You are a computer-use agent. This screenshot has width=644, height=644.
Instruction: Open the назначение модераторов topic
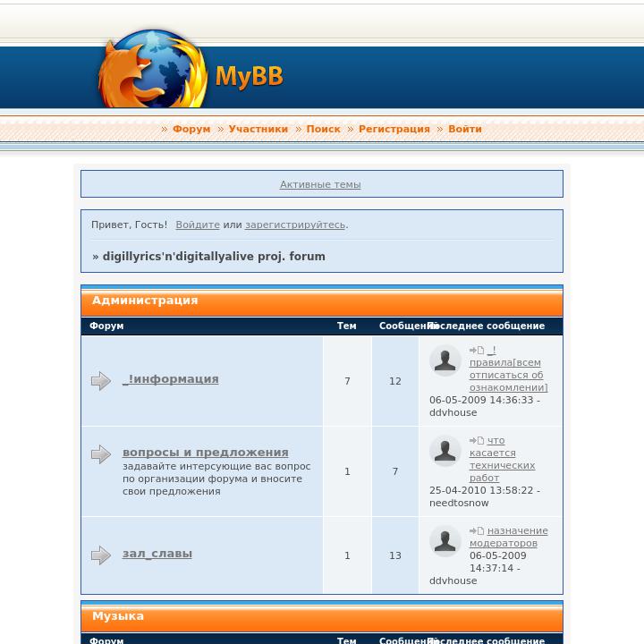tap(508, 537)
